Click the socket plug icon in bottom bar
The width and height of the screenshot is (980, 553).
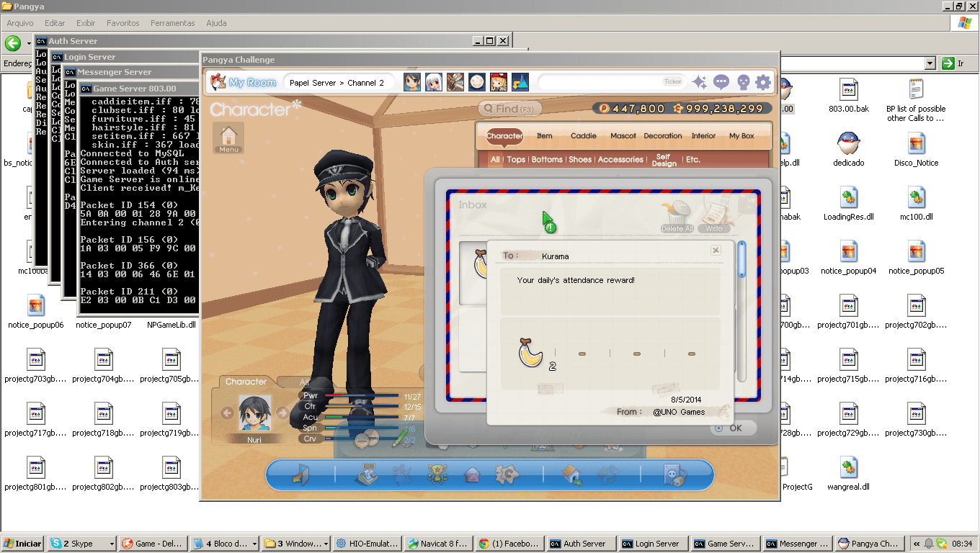(x=675, y=475)
